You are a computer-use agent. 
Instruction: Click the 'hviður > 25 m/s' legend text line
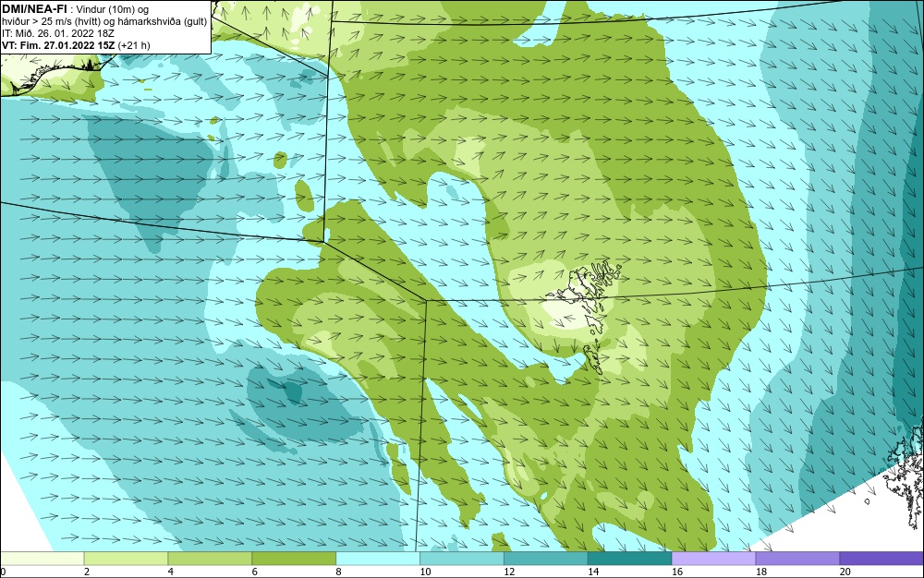click(104, 22)
